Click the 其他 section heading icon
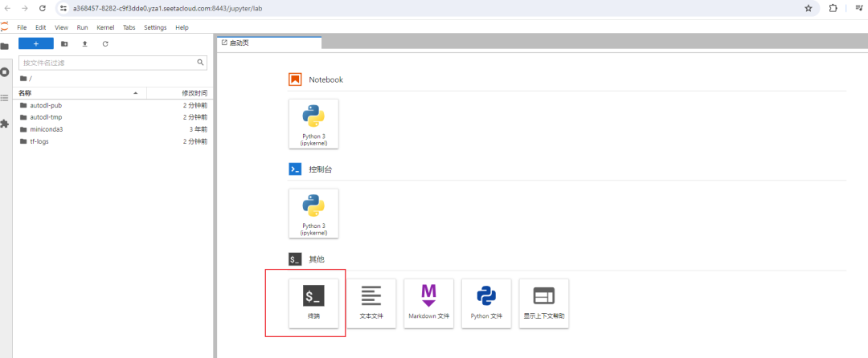The image size is (868, 358). coord(295,258)
